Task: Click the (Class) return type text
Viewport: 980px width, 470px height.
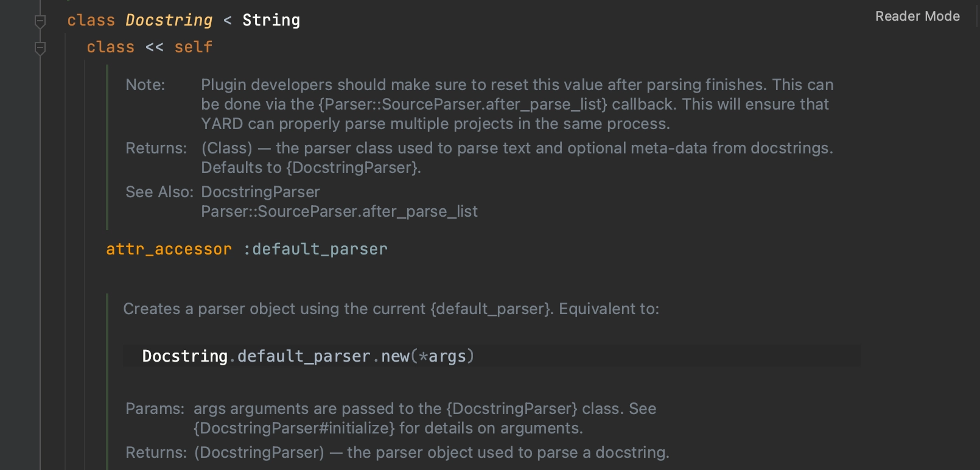Action: click(x=226, y=148)
